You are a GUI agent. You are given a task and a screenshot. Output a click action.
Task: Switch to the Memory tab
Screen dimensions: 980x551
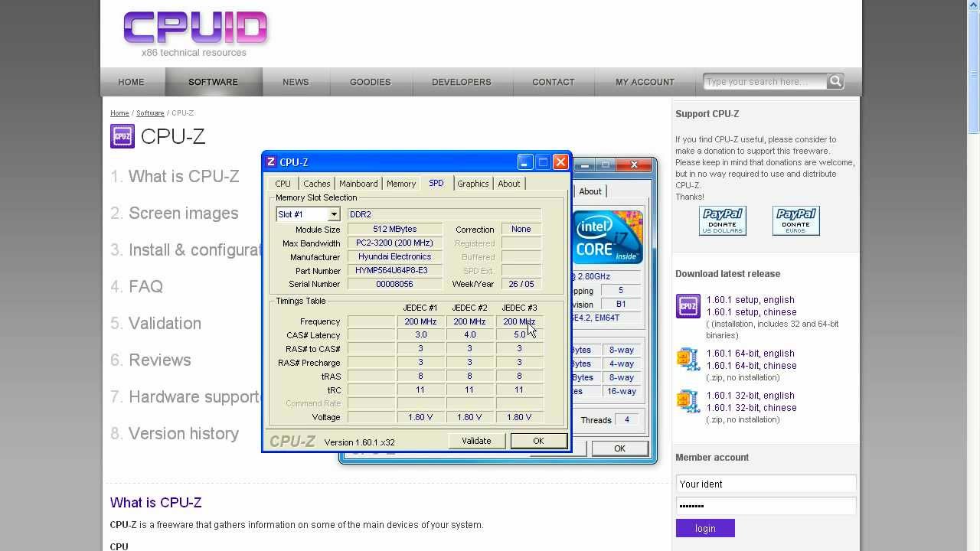click(x=401, y=184)
